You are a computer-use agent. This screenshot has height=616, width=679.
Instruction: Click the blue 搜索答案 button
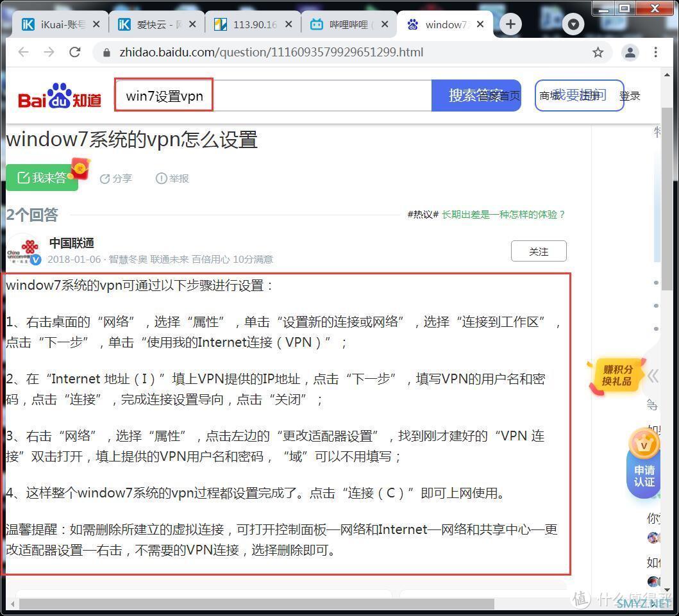(x=476, y=96)
